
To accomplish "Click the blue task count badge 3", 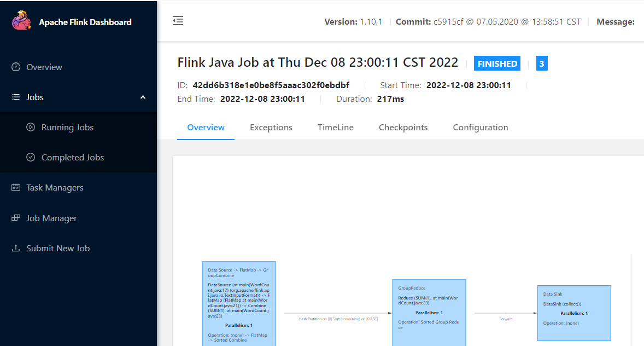I will point(542,64).
